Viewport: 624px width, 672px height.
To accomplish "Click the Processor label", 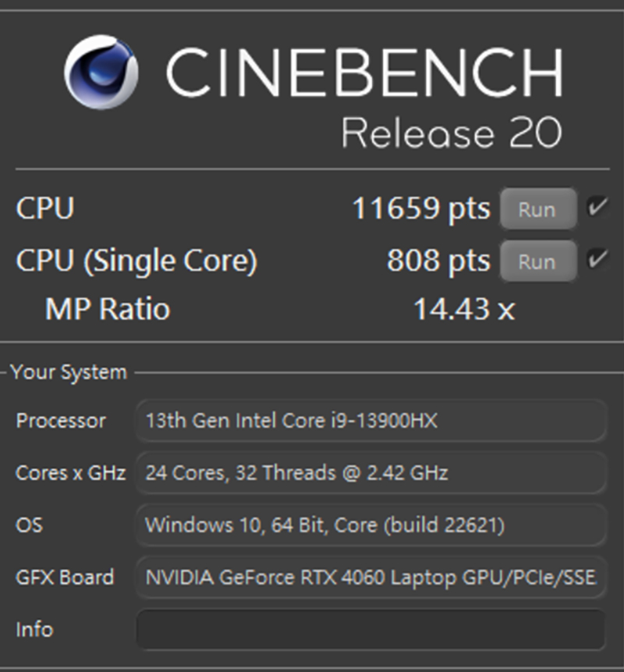I will tap(61, 421).
